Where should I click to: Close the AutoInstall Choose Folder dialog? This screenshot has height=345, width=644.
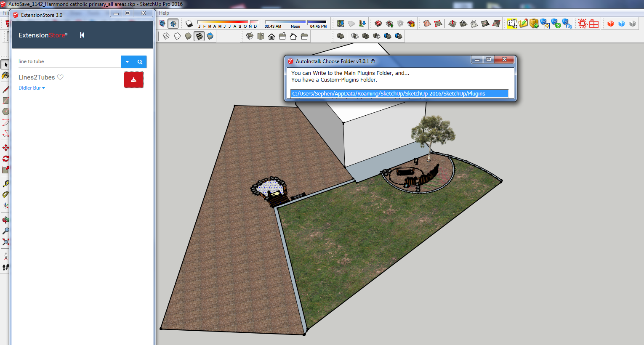(x=504, y=60)
